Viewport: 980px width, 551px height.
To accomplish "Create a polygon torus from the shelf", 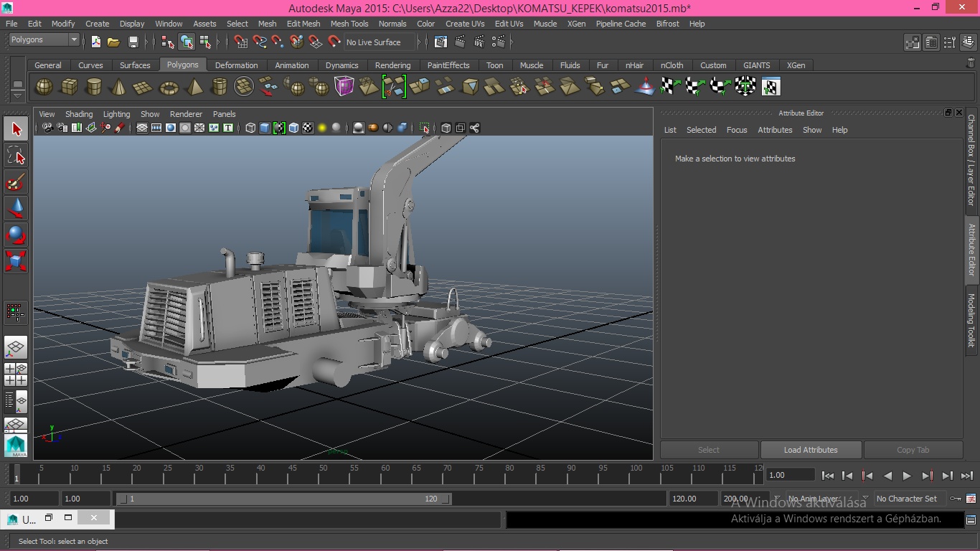I will (169, 87).
